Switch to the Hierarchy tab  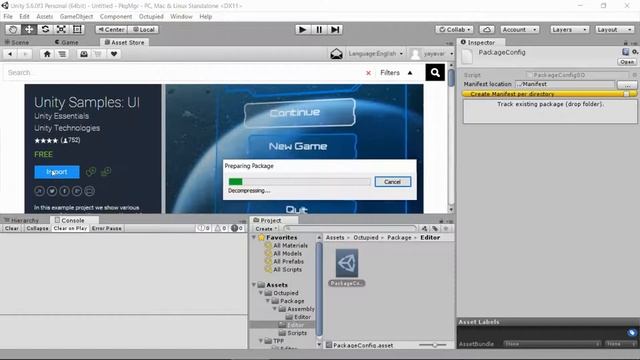[x=21, y=220]
